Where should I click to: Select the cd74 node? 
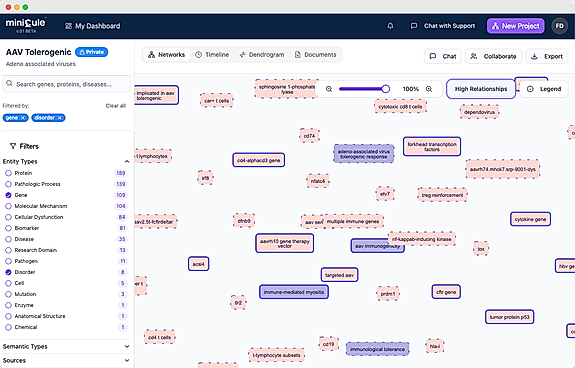pyautogui.click(x=309, y=136)
